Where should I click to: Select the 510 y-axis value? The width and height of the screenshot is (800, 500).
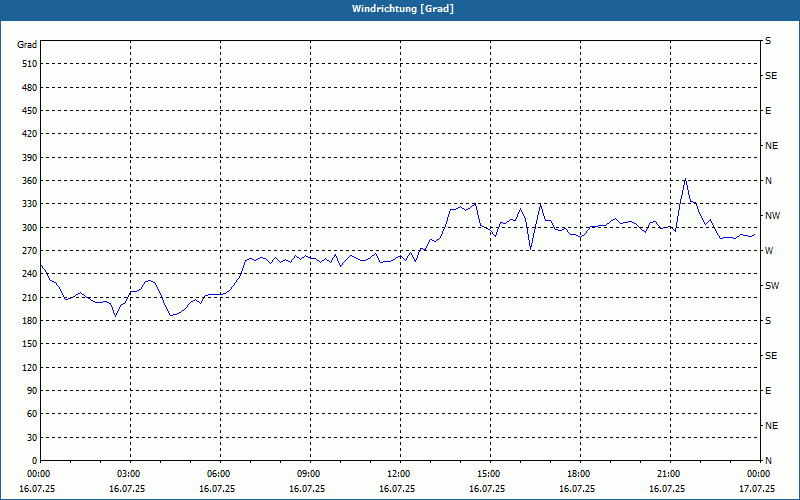[x=30, y=64]
